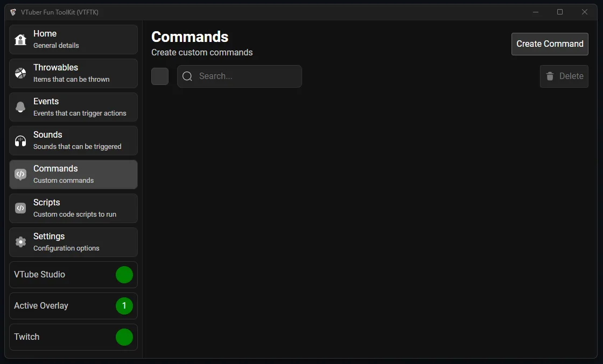Click the Home house icon
The width and height of the screenshot is (603, 364).
point(20,40)
